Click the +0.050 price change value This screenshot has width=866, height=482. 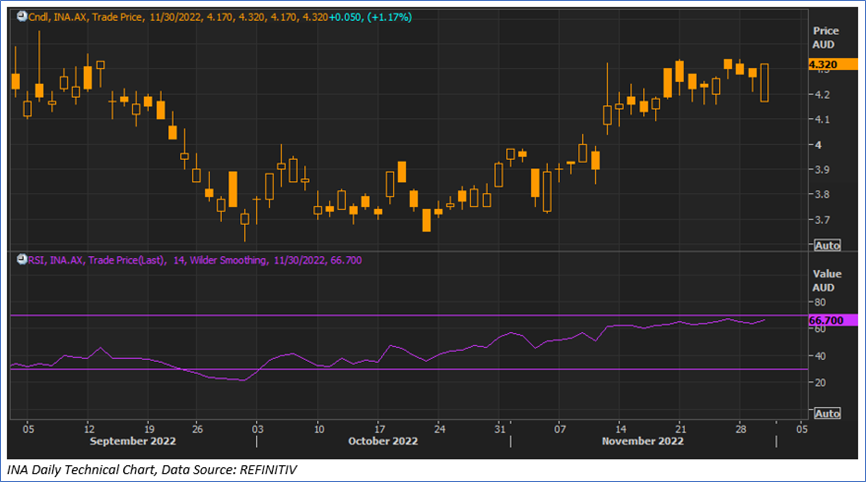[x=346, y=17]
